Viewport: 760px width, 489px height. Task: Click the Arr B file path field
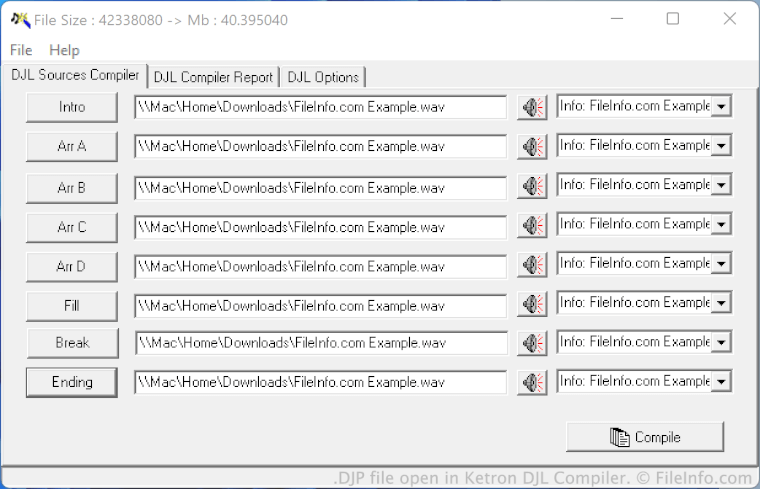pos(320,188)
